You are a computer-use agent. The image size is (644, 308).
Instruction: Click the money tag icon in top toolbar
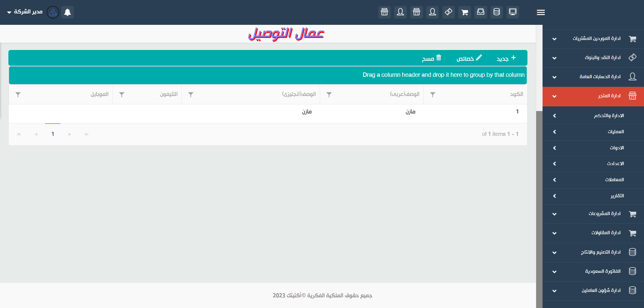[x=448, y=12]
